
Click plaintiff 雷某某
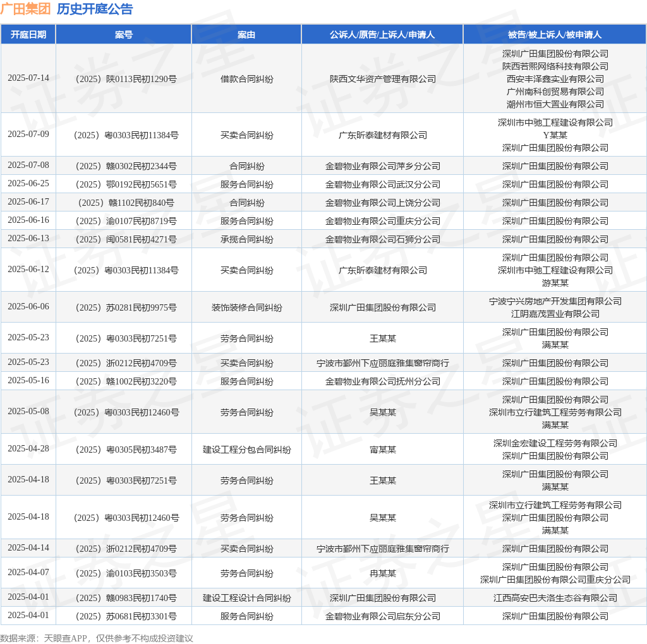click(x=382, y=450)
